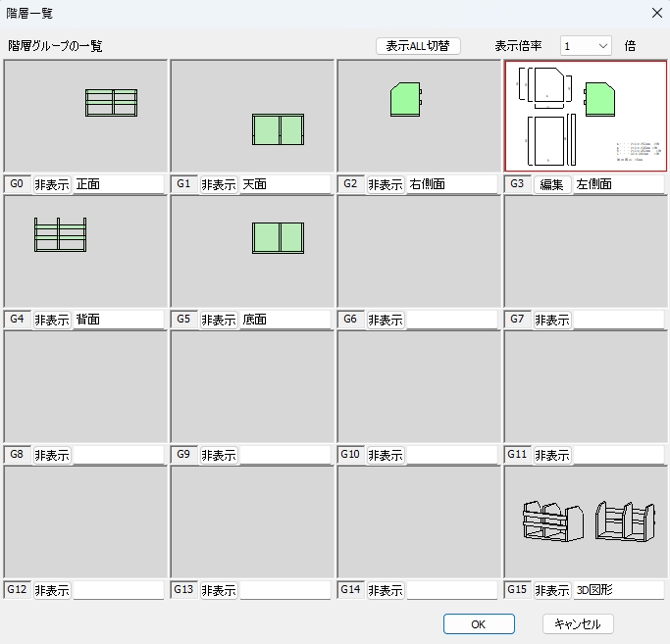Click the 左側面 name field of G3
Screen dimensions: 670x644
click(619, 184)
